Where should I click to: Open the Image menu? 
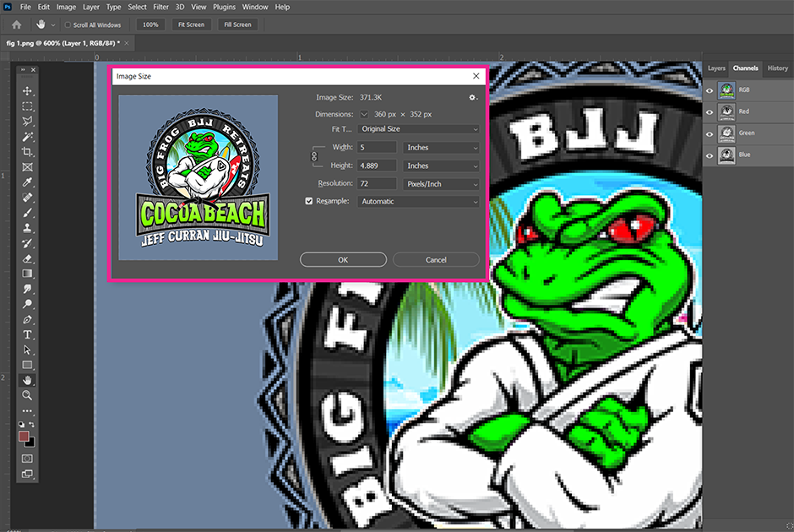[x=66, y=7]
